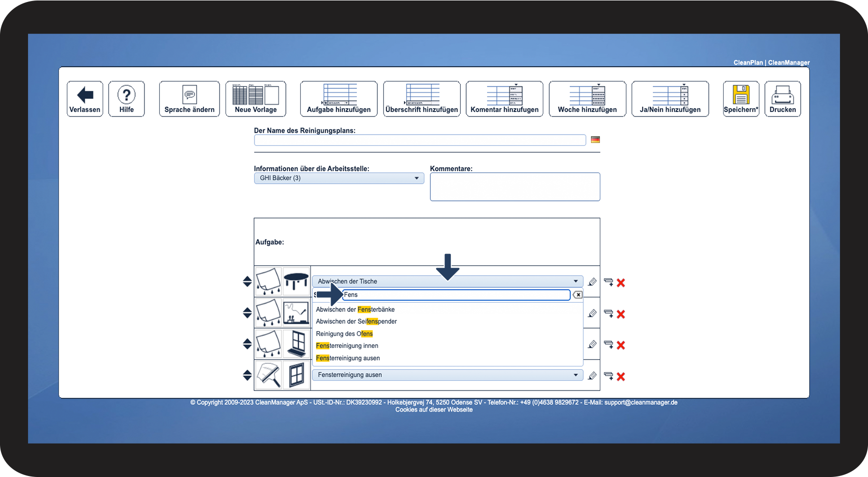Pick 'Fensterreinigung ausen' from the search results list
Viewport: 868px width, 477px height.
coord(348,358)
